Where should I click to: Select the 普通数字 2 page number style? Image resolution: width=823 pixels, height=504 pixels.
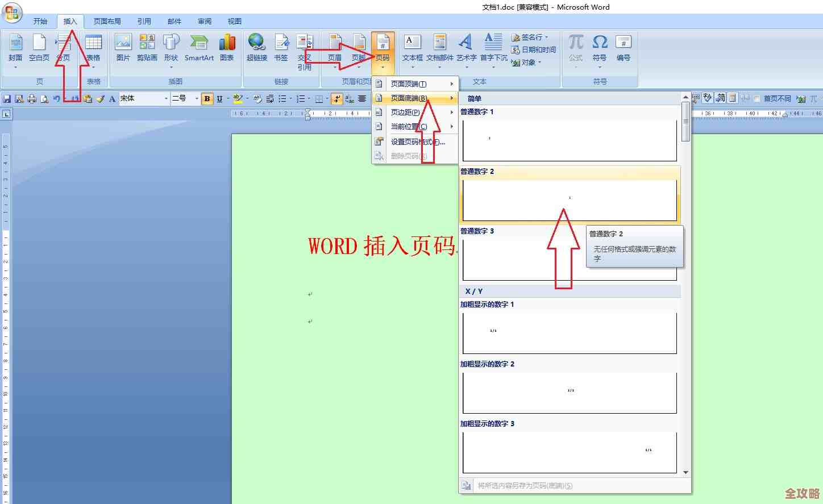(569, 196)
